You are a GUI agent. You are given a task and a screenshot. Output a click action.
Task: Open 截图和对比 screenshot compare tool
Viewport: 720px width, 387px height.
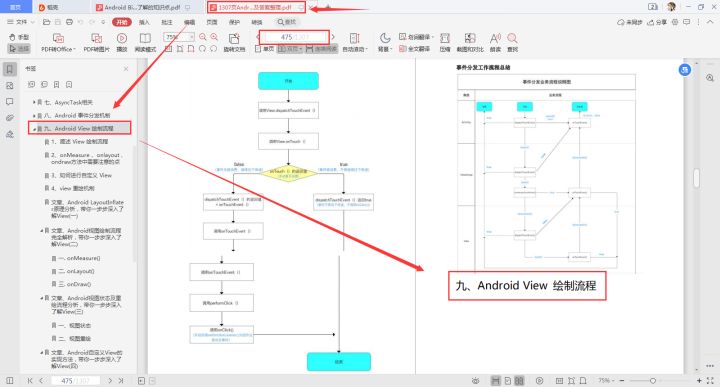coord(470,43)
